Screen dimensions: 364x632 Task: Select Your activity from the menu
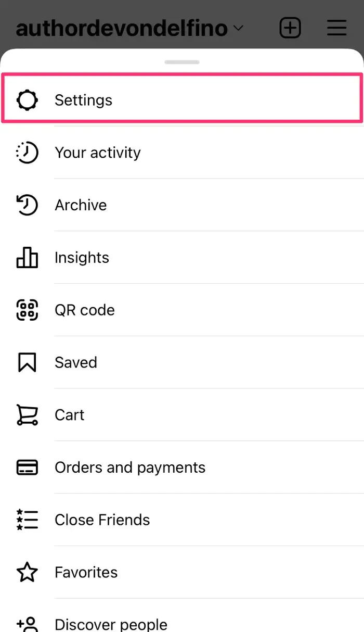(x=98, y=153)
